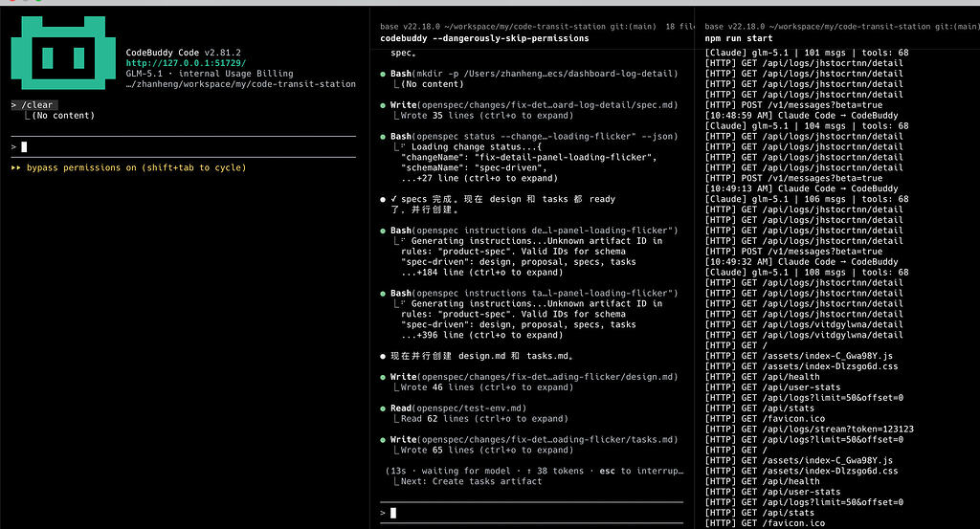Click the '13s · waiting for model' status line
Screen dimensions: 980x529
click(534, 471)
